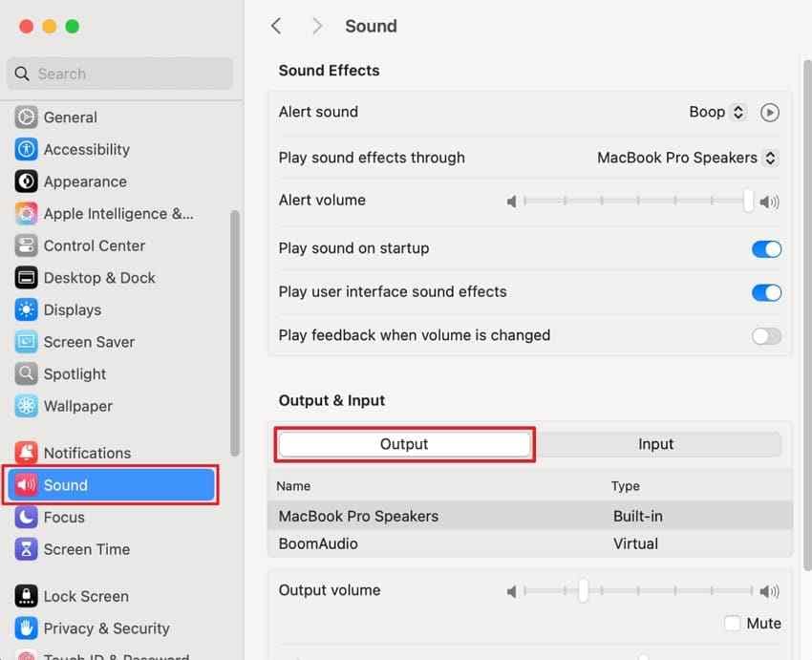Check the Mute checkbox
Screen dimensions: 812x660
coord(732,624)
